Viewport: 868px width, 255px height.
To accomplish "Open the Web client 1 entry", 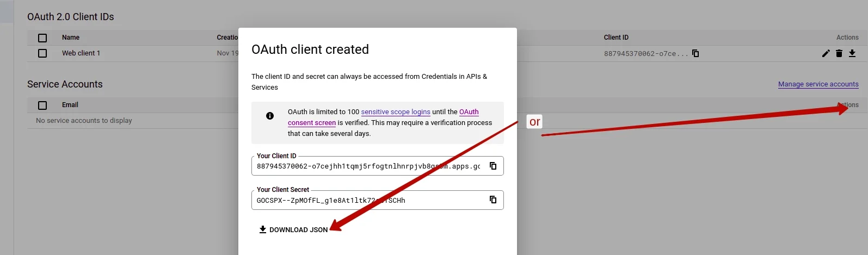I will 81,53.
